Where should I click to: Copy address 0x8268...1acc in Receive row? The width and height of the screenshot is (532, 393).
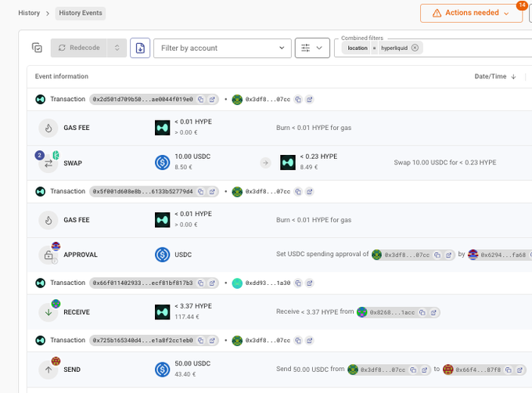[x=422, y=312]
